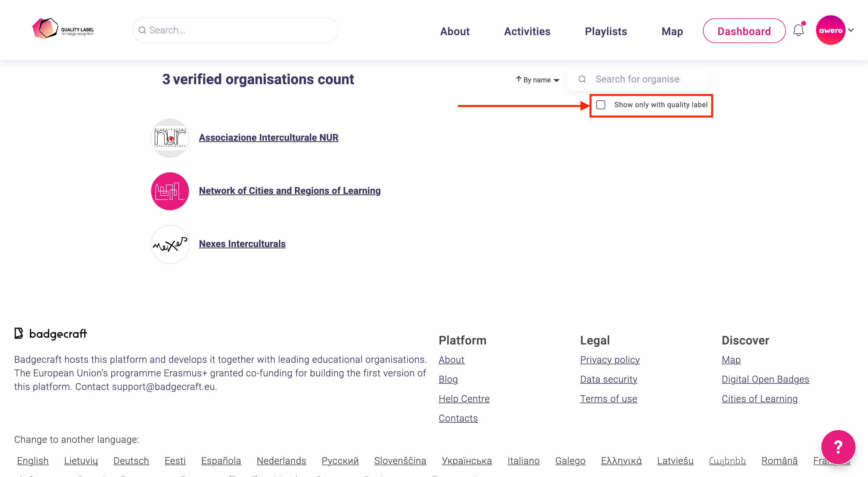Click the awero profile avatar
Viewport: 868px width, 477px height.
click(830, 30)
